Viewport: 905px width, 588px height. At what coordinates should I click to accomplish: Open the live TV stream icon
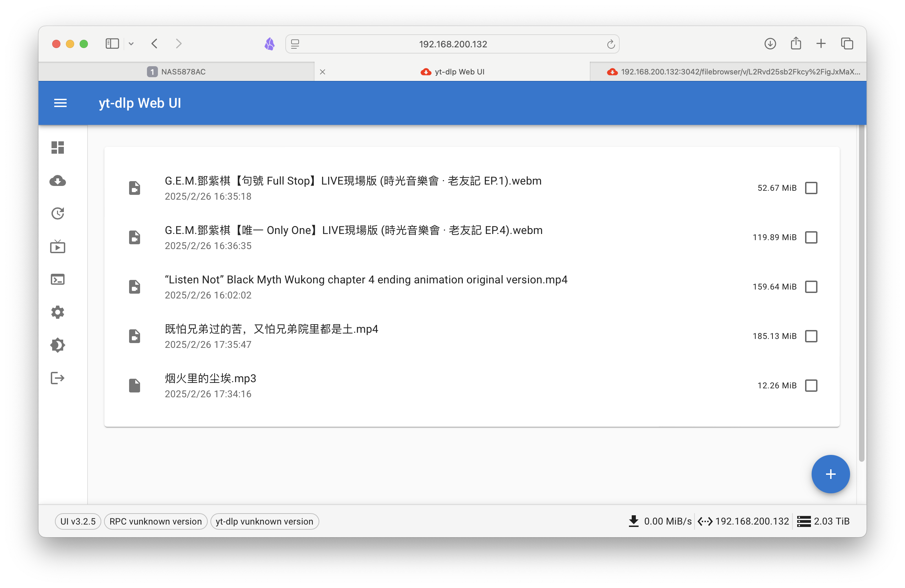(58, 247)
